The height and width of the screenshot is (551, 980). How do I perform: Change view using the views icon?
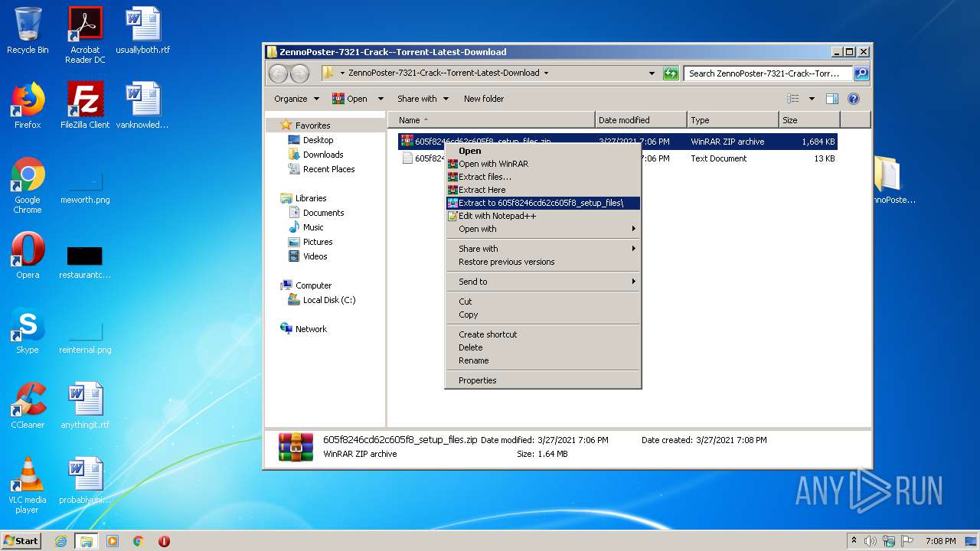point(793,99)
